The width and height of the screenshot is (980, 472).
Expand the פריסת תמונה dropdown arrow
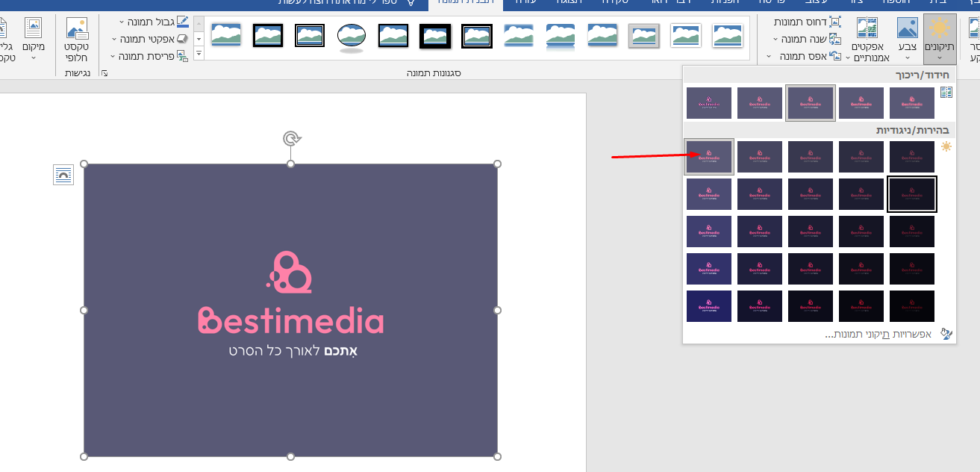click(114, 57)
